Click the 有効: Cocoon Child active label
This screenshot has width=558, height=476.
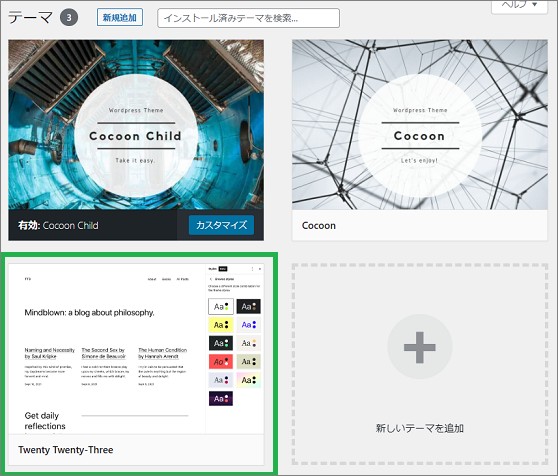point(58,226)
